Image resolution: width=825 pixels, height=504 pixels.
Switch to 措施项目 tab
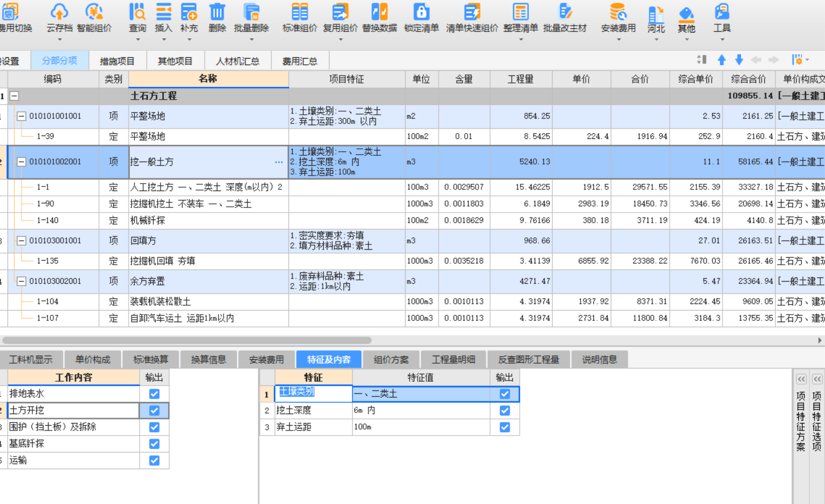(x=117, y=61)
